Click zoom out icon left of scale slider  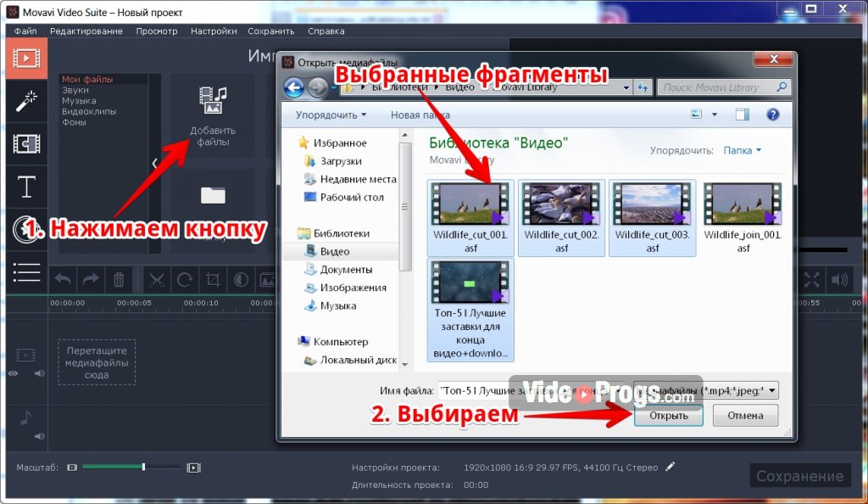coord(72,468)
